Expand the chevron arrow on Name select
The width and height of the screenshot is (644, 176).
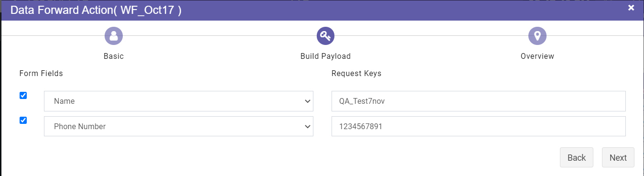307,101
